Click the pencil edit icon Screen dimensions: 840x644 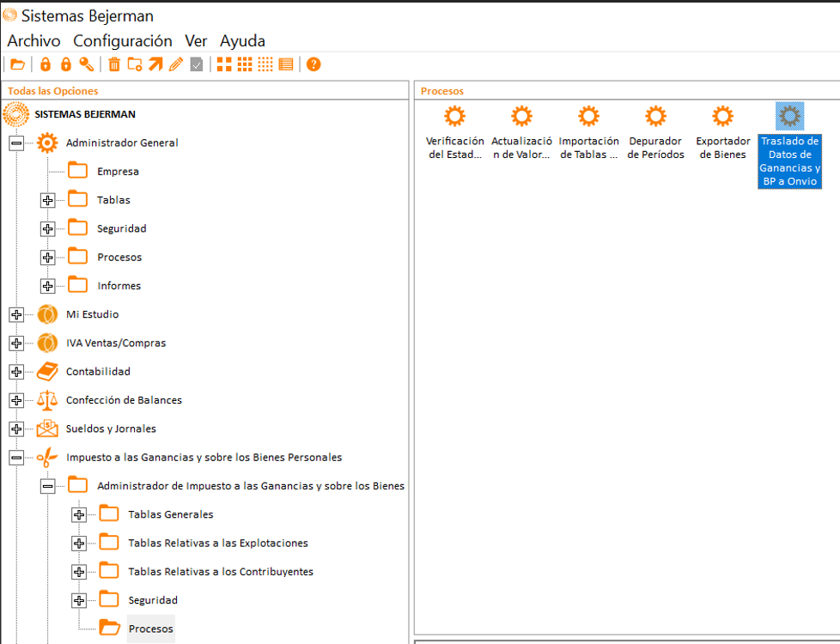tap(176, 64)
